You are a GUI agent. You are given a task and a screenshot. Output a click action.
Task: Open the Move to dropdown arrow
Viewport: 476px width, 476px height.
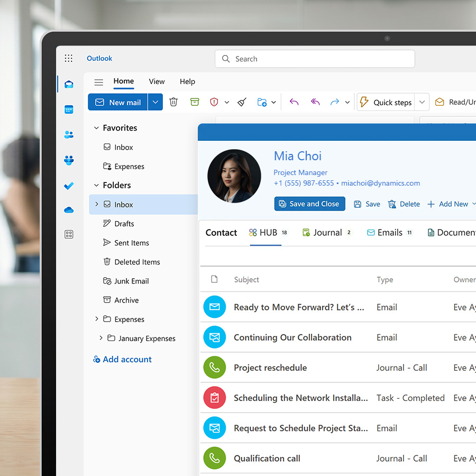pyautogui.click(x=273, y=102)
